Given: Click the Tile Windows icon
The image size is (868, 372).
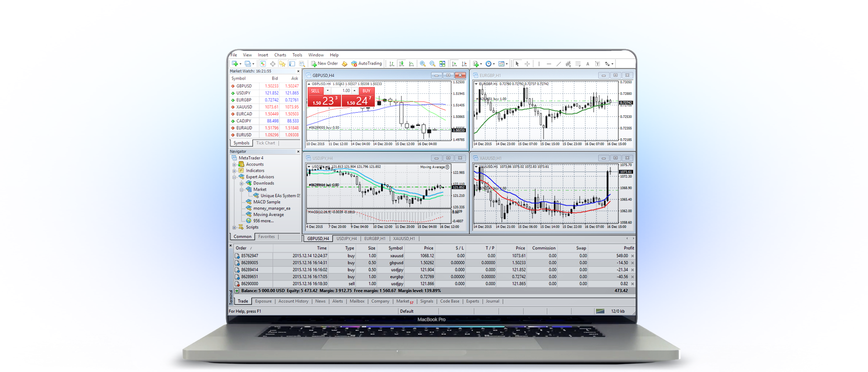Looking at the screenshot, I should pyautogui.click(x=442, y=64).
